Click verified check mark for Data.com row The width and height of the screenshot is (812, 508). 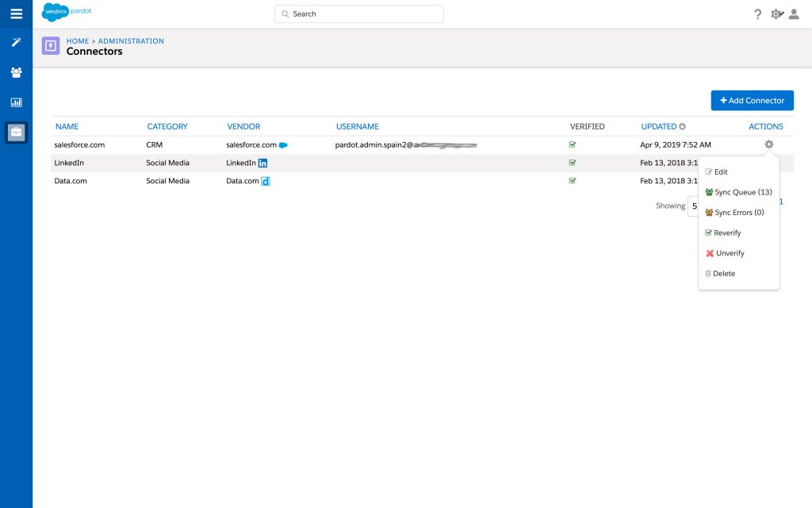pyautogui.click(x=573, y=181)
